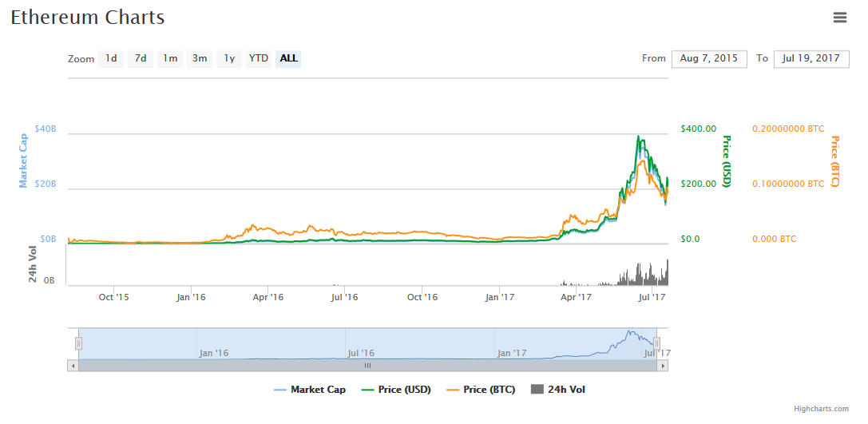This screenshot has height=424, width=868.
Task: Toggle Price (BTC) series in legend
Action: [481, 390]
